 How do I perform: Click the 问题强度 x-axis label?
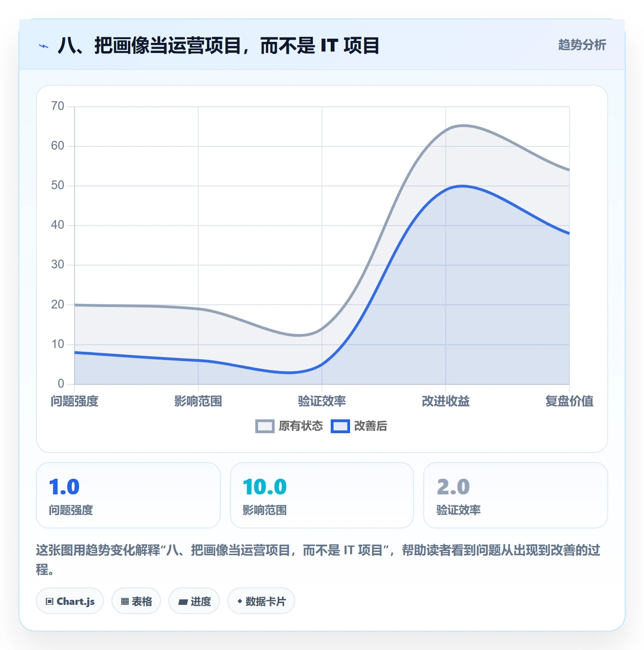pyautogui.click(x=75, y=401)
